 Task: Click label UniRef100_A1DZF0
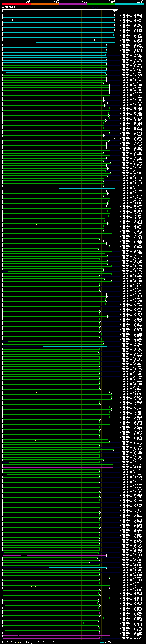pos(131,580)
